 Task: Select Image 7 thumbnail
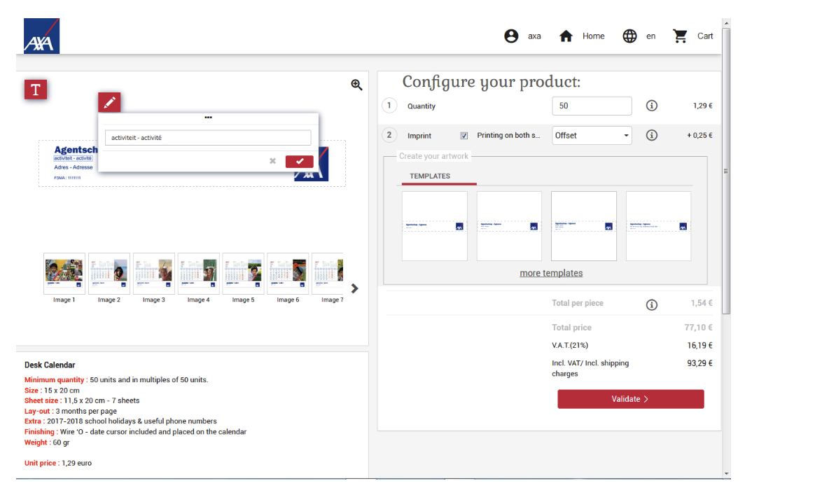(x=328, y=274)
